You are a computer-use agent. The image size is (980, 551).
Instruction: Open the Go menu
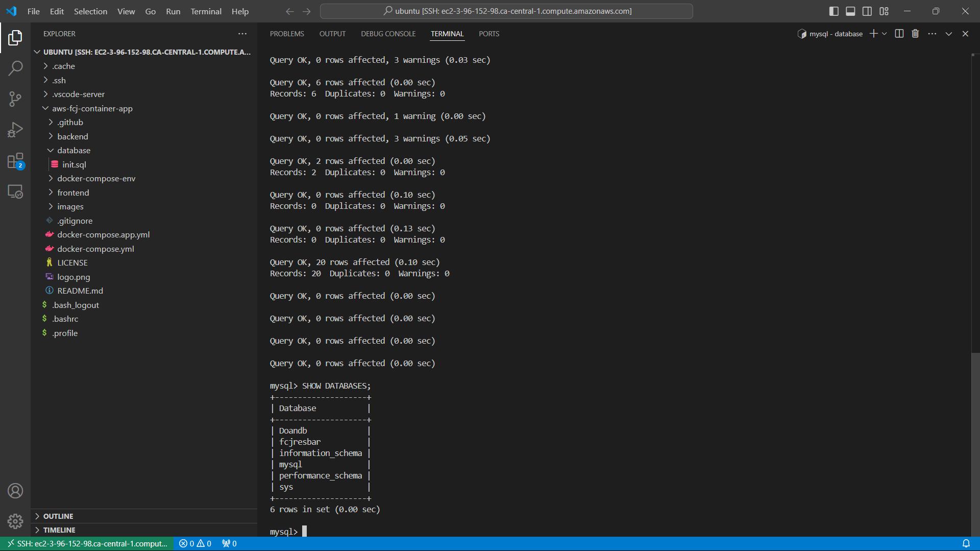[150, 11]
